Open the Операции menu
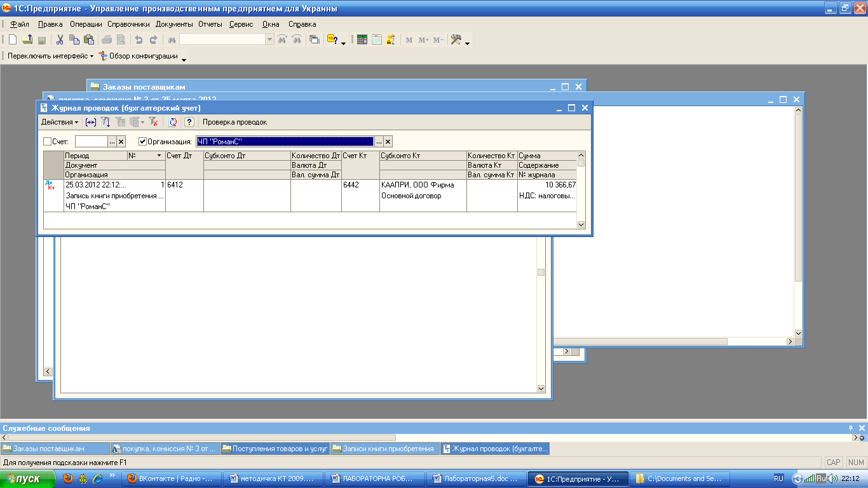868x488 pixels. tap(86, 24)
